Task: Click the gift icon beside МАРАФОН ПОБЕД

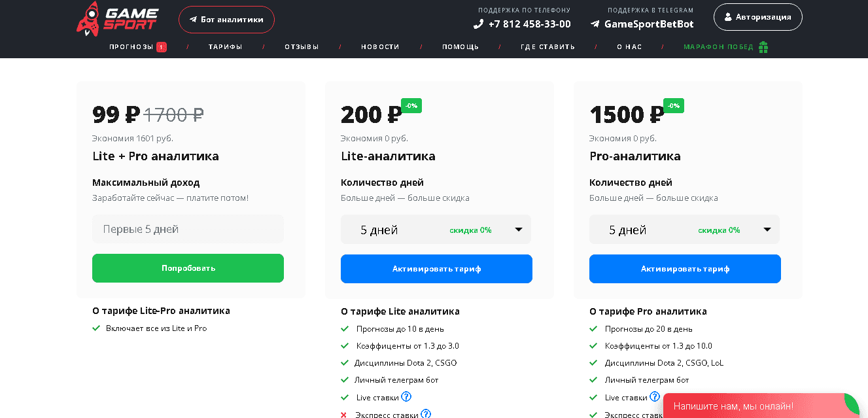Action: tap(764, 46)
